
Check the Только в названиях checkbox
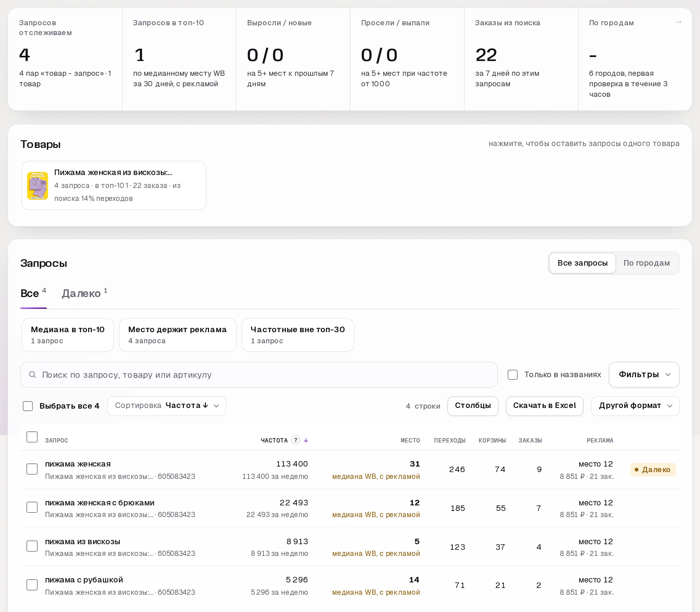pos(513,375)
